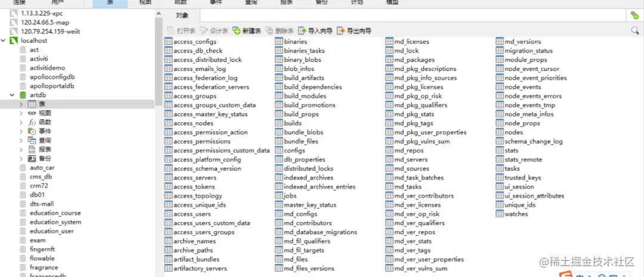Select the md_pkg_user_properties table
The image size is (644, 277).
[431, 132]
